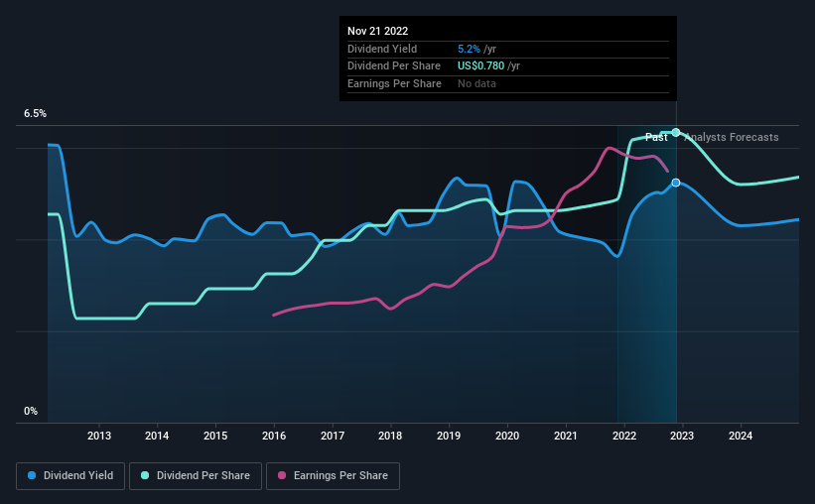The width and height of the screenshot is (815, 504).
Task: Click the tooltip Earnings Per Share row label
Action: (x=394, y=83)
